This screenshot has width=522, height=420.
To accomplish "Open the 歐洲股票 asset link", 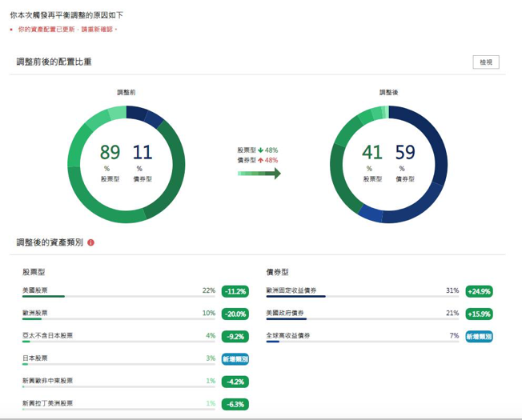I will click(x=35, y=313).
